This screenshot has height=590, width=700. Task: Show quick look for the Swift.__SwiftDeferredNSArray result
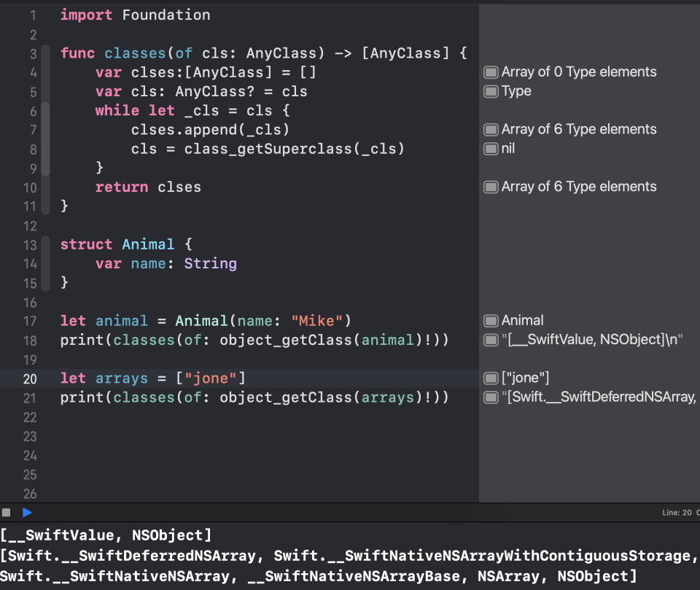[491, 397]
